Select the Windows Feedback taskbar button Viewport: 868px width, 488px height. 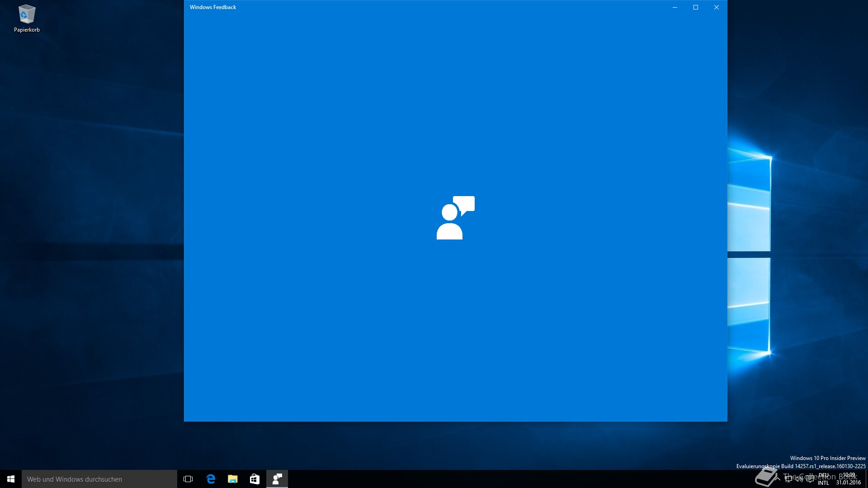[277, 479]
